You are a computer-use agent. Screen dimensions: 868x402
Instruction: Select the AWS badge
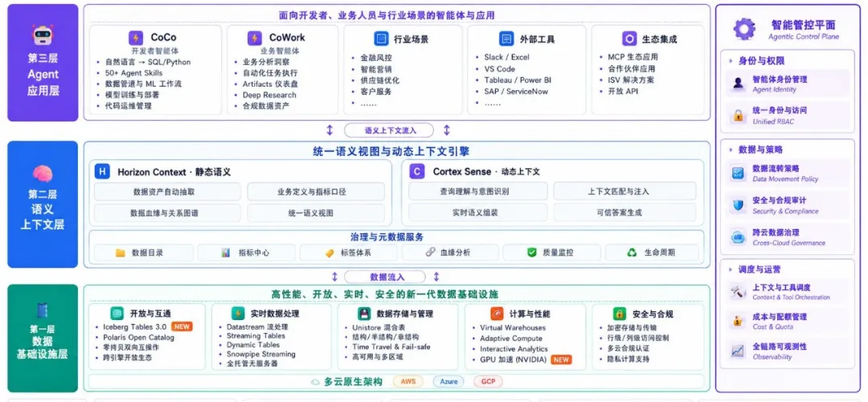point(408,382)
